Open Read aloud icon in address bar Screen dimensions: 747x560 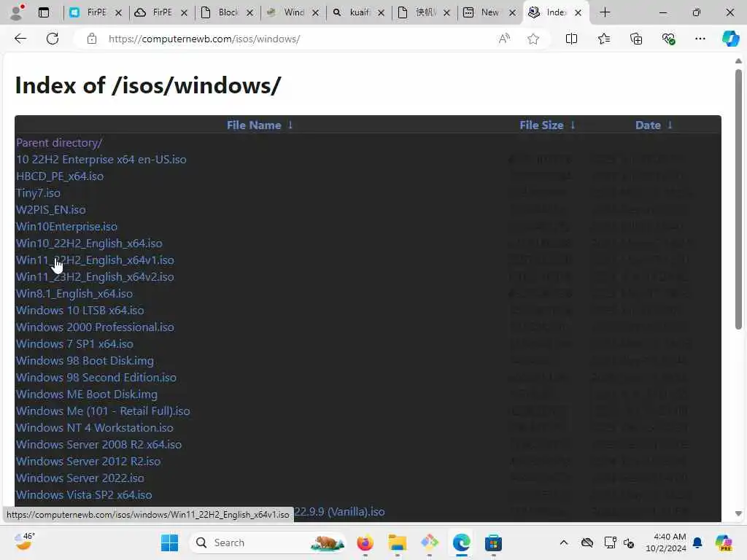click(x=504, y=39)
